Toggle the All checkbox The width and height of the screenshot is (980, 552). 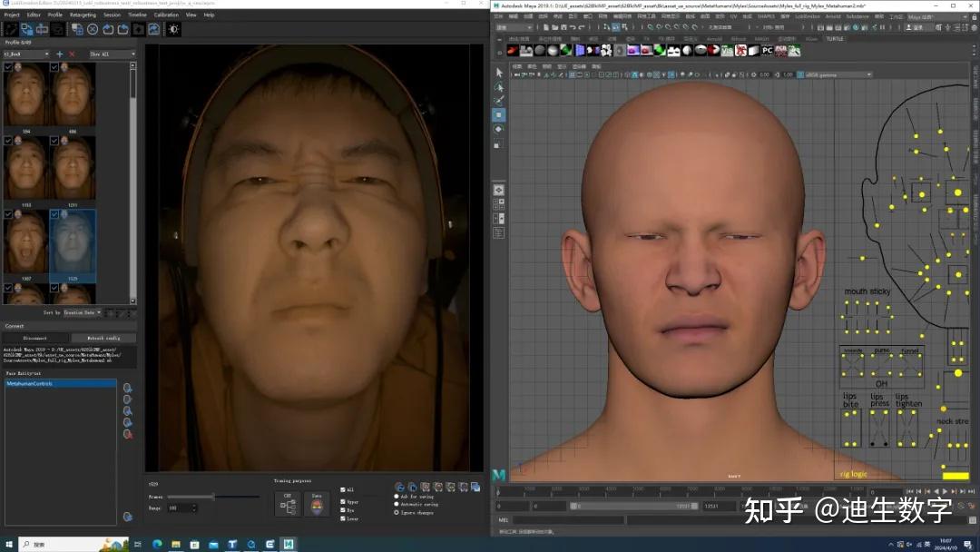tap(343, 490)
